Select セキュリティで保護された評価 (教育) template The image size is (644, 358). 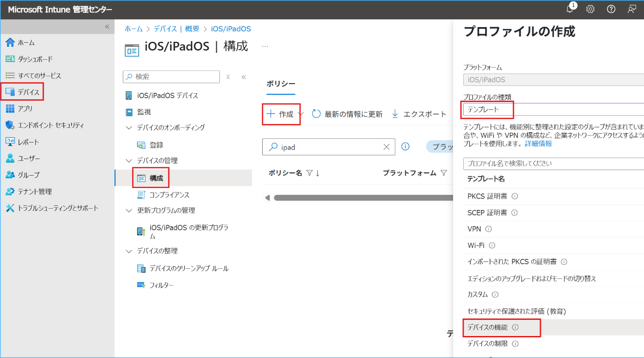(553, 311)
